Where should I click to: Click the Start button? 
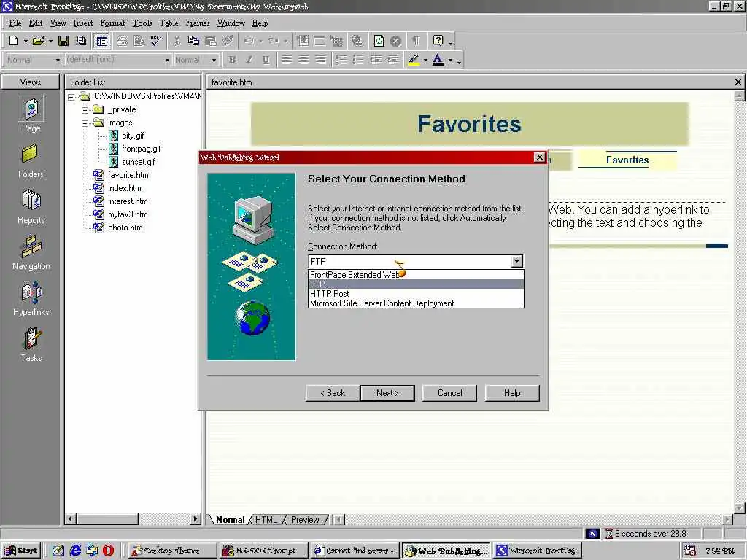[x=21, y=551]
